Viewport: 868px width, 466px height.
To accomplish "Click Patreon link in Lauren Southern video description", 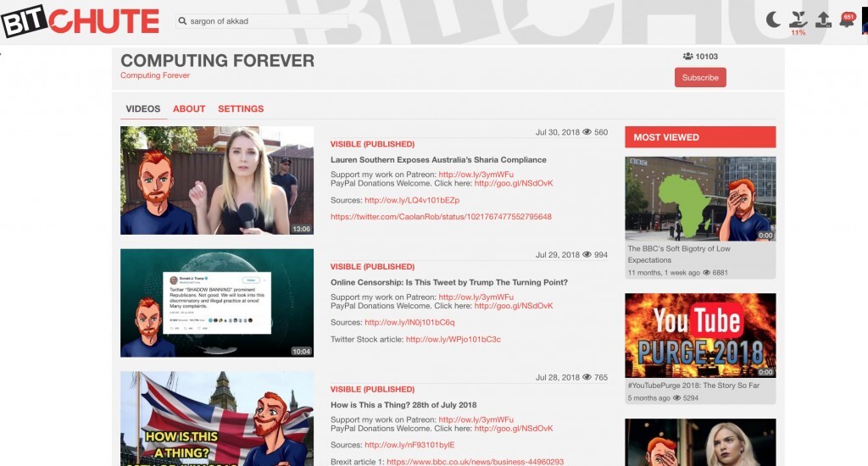I will (476, 175).
